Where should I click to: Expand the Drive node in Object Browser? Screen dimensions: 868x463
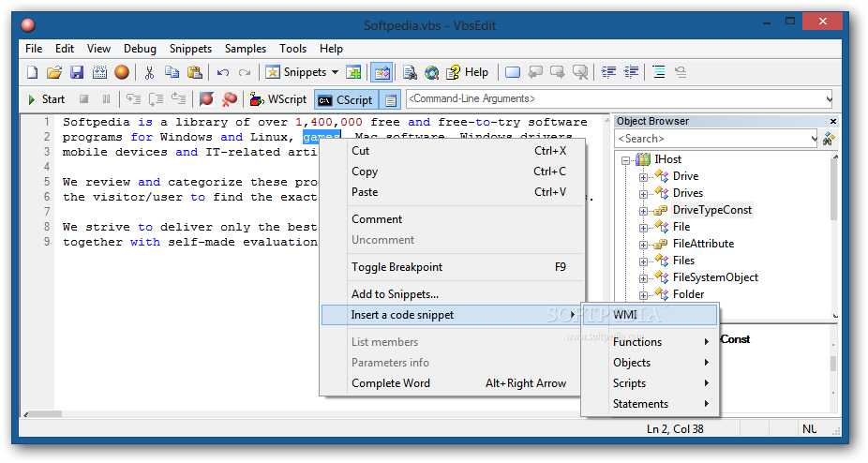pos(643,177)
